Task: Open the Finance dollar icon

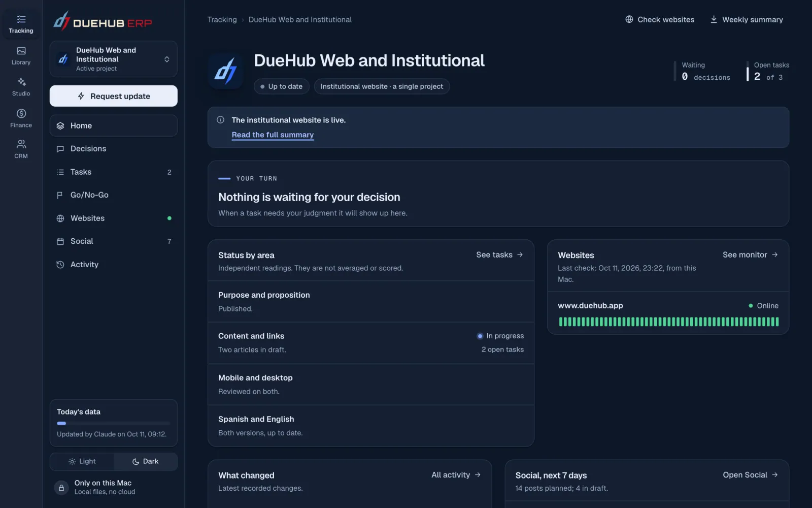Action: (x=21, y=113)
